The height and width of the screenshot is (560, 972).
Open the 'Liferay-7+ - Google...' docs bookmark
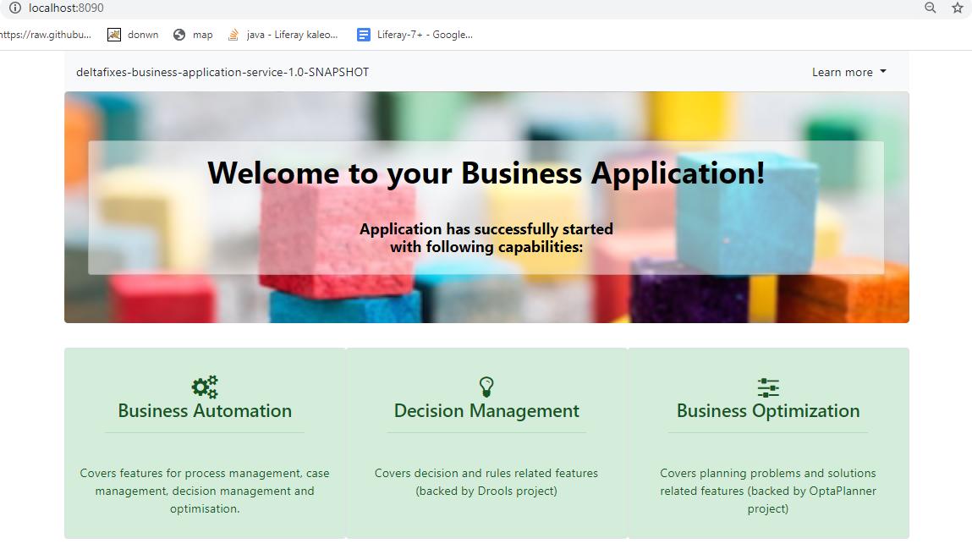point(415,35)
